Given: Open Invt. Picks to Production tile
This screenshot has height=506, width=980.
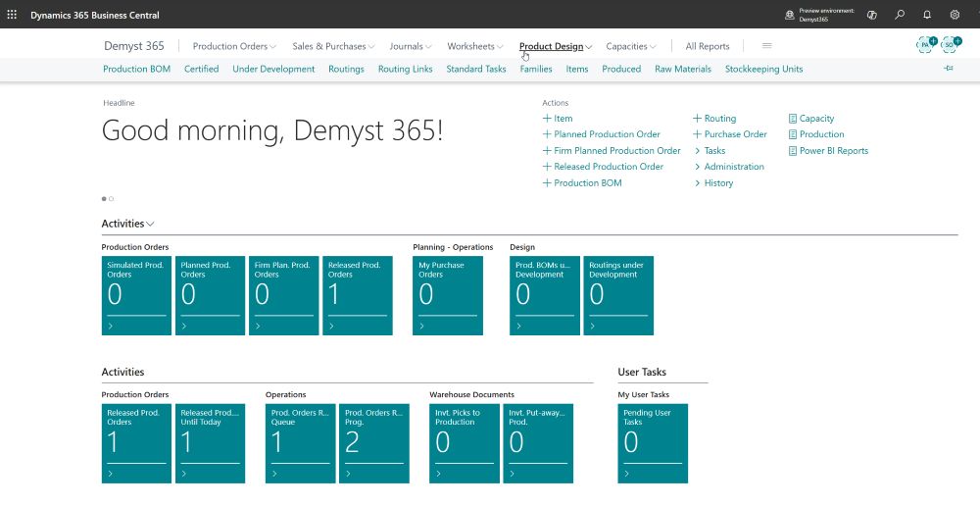Looking at the screenshot, I should click(x=465, y=443).
